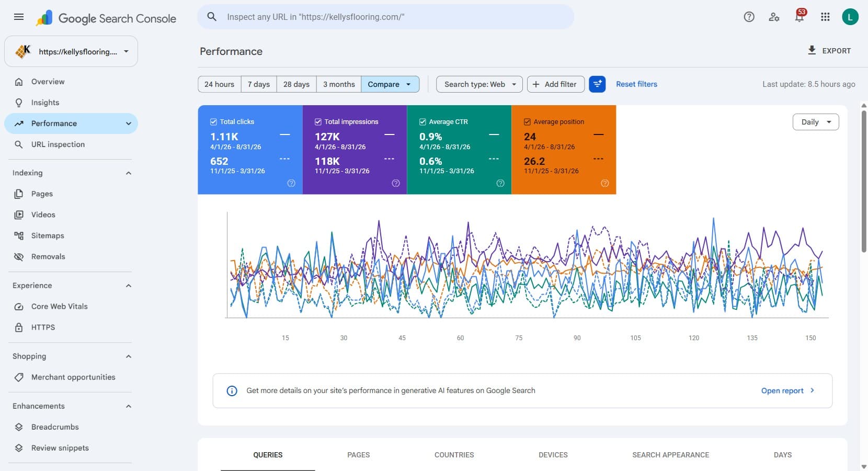
Task: Toggle the Average position checkbox
Action: 527,122
